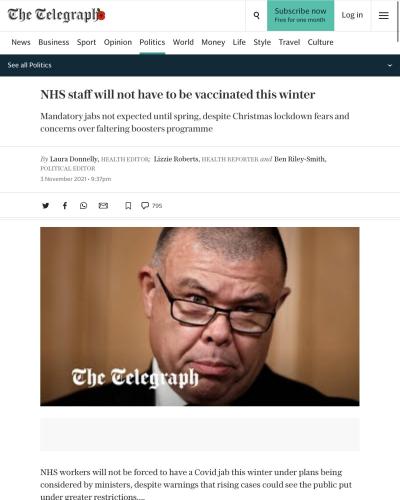Expand the See all Politics bar
This screenshot has height=500, width=400.
tap(200, 65)
